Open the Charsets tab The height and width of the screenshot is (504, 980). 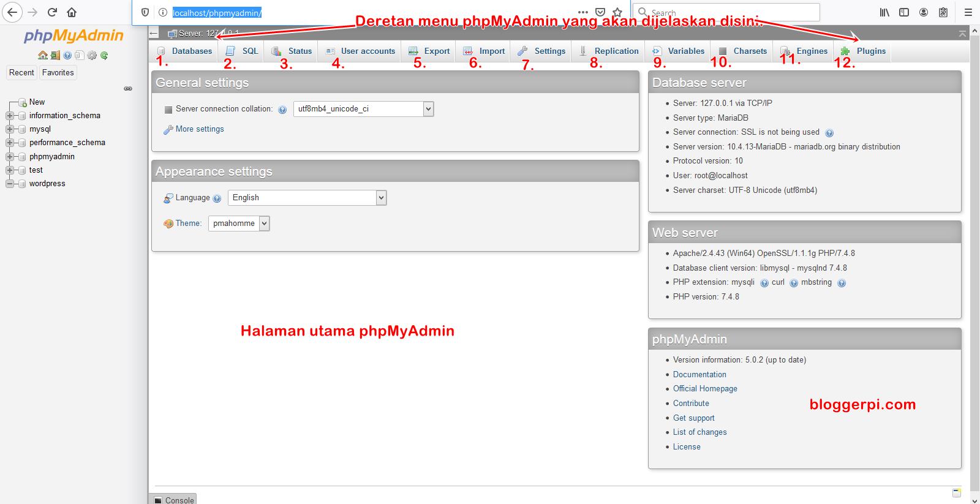pyautogui.click(x=742, y=51)
